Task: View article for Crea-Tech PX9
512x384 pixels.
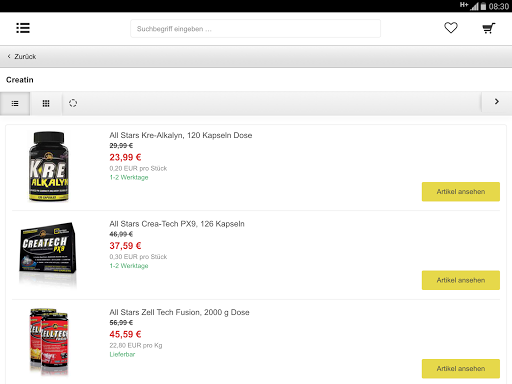Action: pyautogui.click(x=461, y=280)
